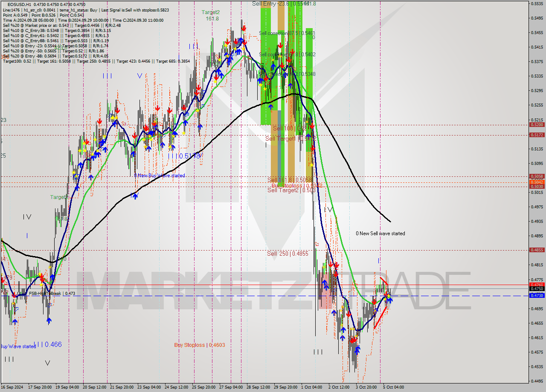This screenshot has height=392, width=546.
Task: Click the 0.5030 price level tag
Action: (x=537, y=186)
